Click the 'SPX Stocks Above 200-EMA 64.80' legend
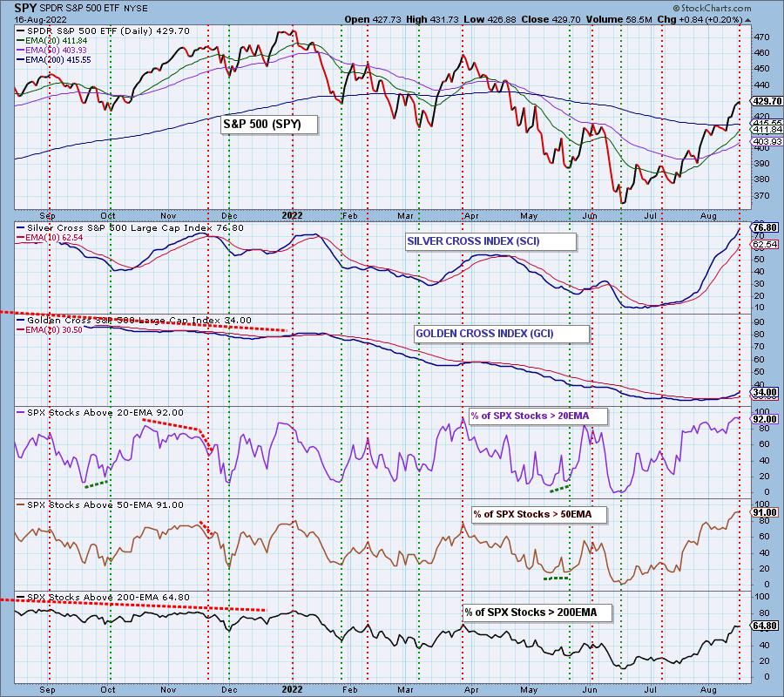The image size is (784, 697). point(104,597)
